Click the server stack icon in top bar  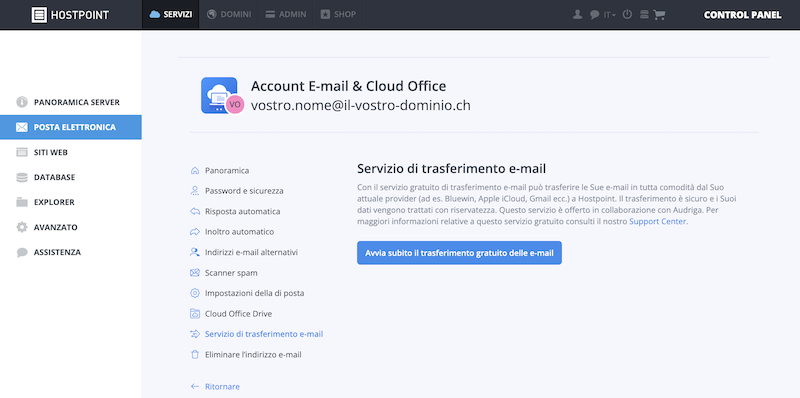[644, 15]
